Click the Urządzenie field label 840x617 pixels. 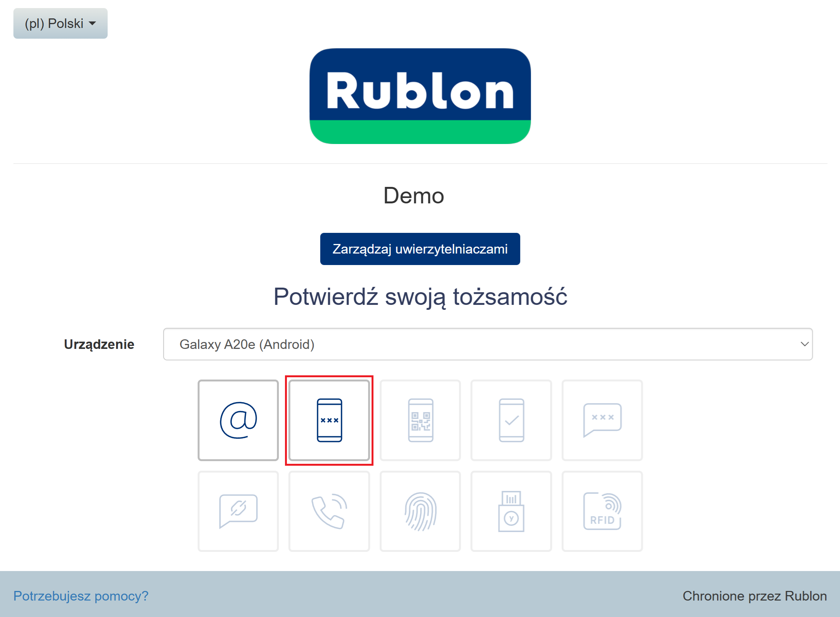99,344
